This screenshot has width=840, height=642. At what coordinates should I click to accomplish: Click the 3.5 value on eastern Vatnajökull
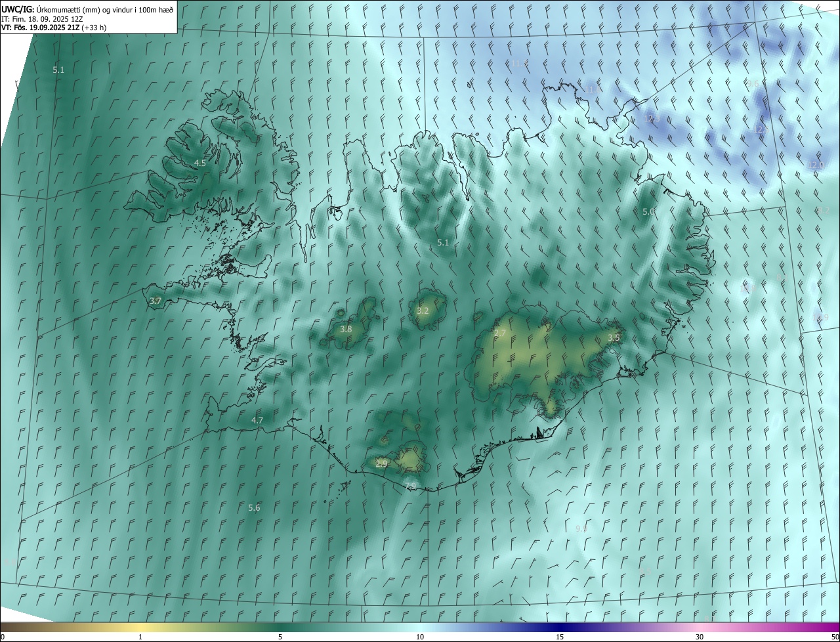[614, 337]
